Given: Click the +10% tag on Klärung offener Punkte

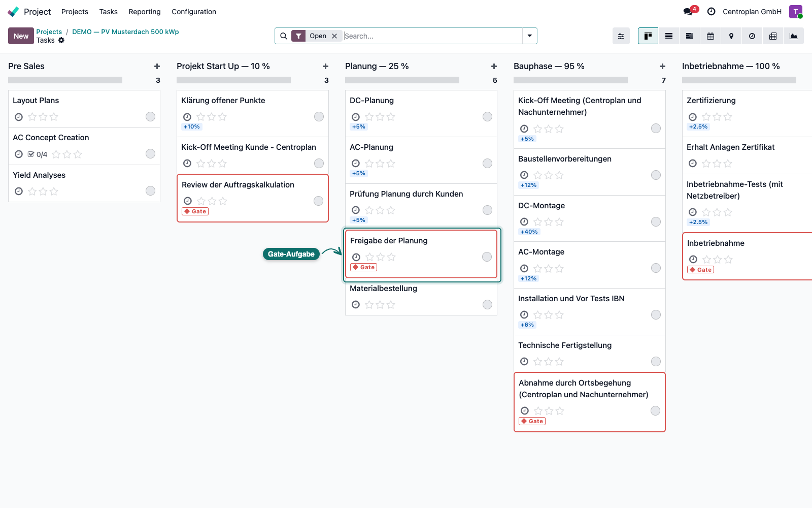Looking at the screenshot, I should [x=192, y=126].
